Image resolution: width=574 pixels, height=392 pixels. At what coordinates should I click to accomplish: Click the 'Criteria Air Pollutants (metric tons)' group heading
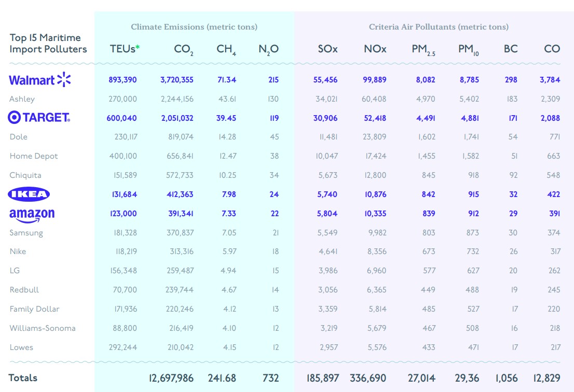(439, 26)
